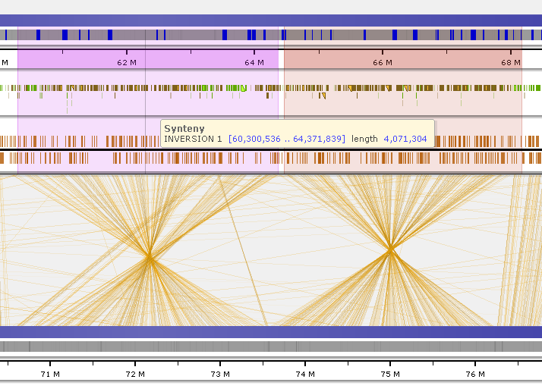This screenshot has height=392, width=542.
Task: Click the Synteny tooltip title
Action: [184, 128]
